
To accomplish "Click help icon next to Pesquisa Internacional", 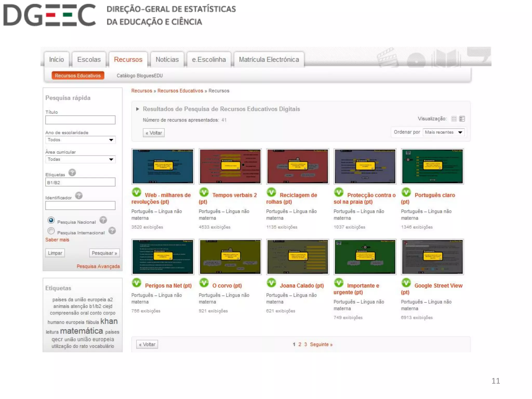I will pyautogui.click(x=112, y=231).
